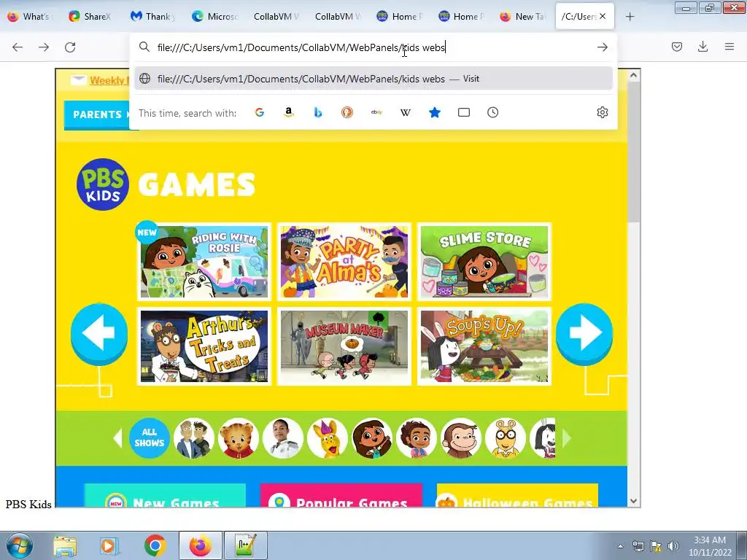Select the Arthur show icon

click(506, 438)
